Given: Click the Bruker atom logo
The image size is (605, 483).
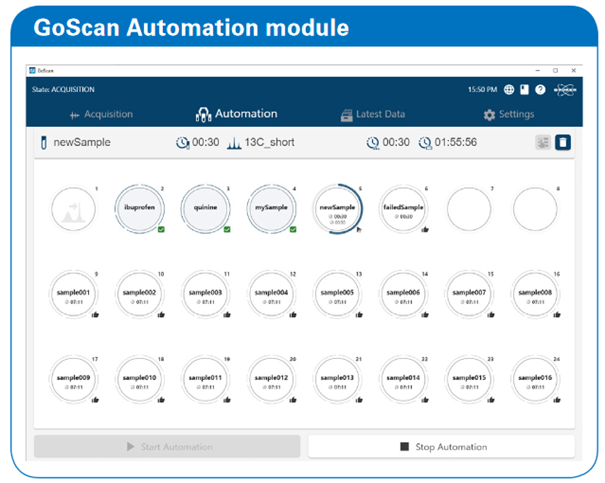Looking at the screenshot, I should pos(565,90).
